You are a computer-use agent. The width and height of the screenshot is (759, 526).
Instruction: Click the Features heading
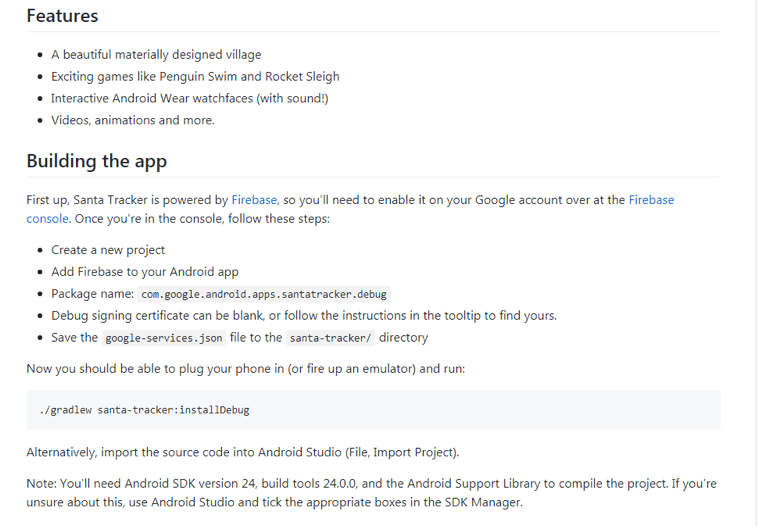[62, 16]
